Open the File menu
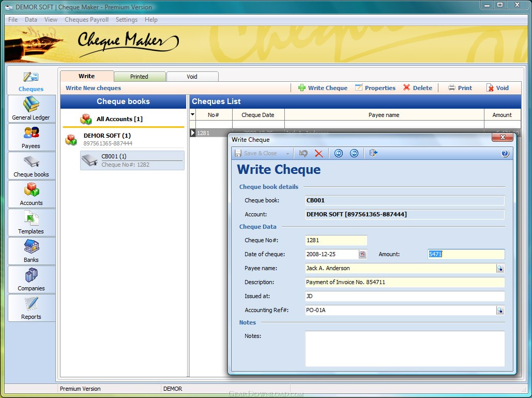Viewport: 532px width, 398px height. click(13, 20)
